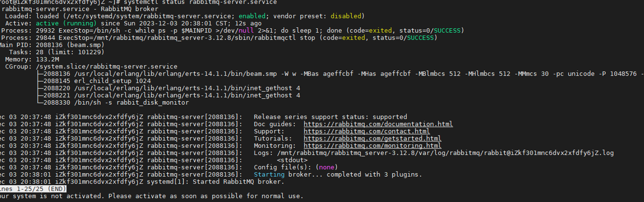Open the rabbitmq.com documentation.html link

coord(378,124)
